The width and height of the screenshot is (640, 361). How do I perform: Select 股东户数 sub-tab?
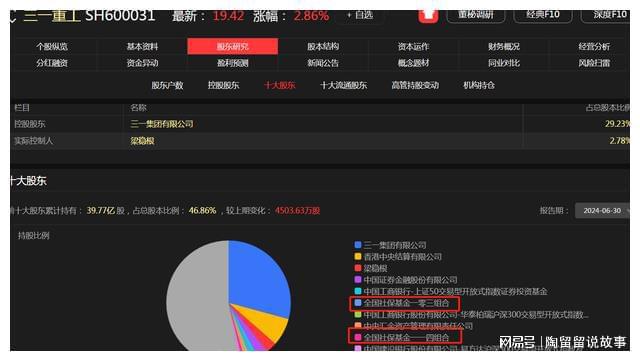[x=167, y=85]
